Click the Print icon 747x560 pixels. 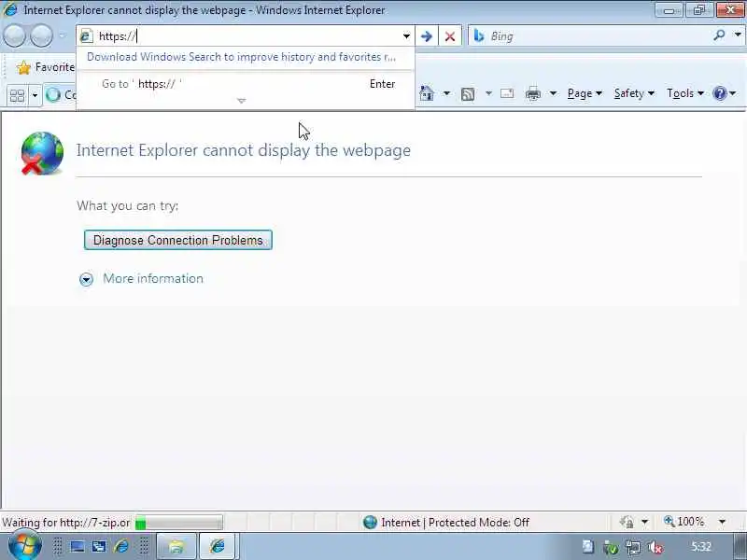pos(532,94)
